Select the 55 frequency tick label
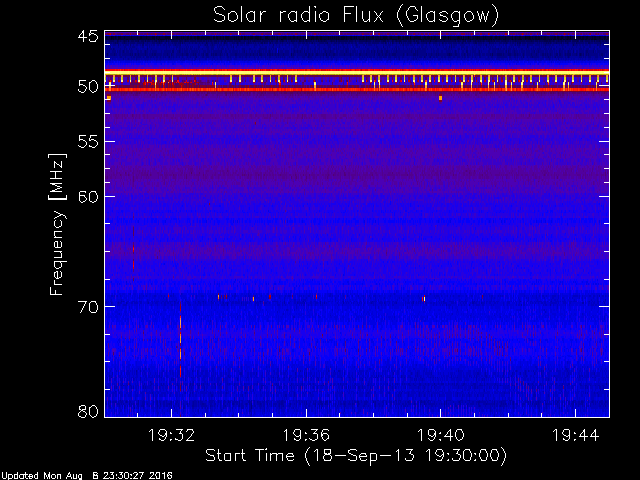 [88, 142]
